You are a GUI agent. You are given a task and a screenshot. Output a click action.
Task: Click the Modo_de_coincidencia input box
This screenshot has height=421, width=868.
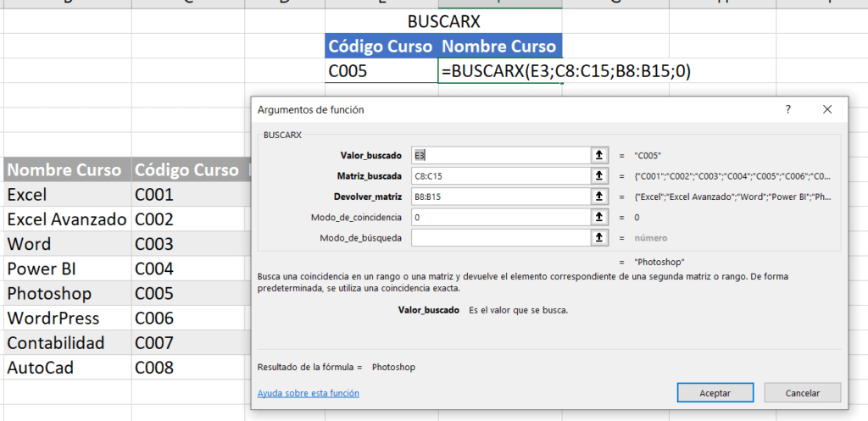pos(500,218)
